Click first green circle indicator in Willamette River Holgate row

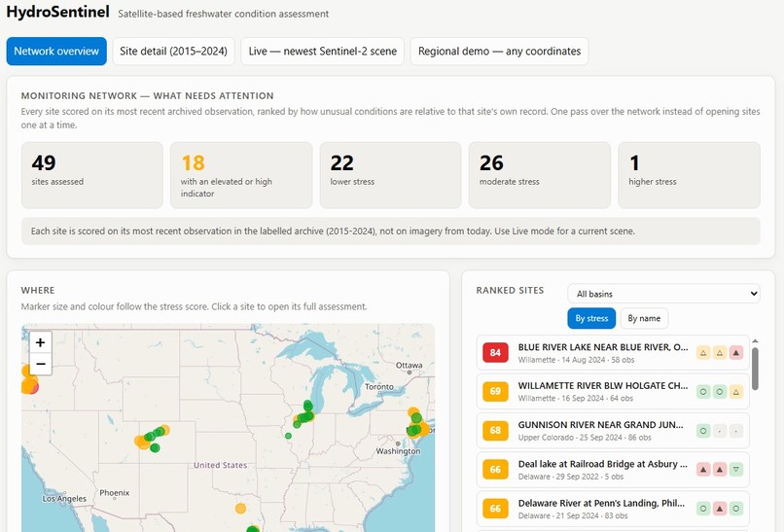[x=703, y=392]
